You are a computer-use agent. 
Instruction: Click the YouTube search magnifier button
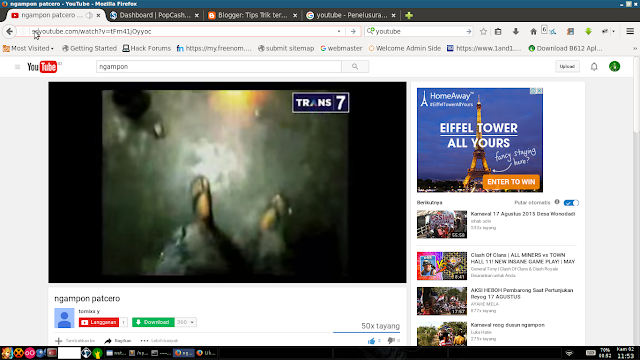tap(355, 67)
